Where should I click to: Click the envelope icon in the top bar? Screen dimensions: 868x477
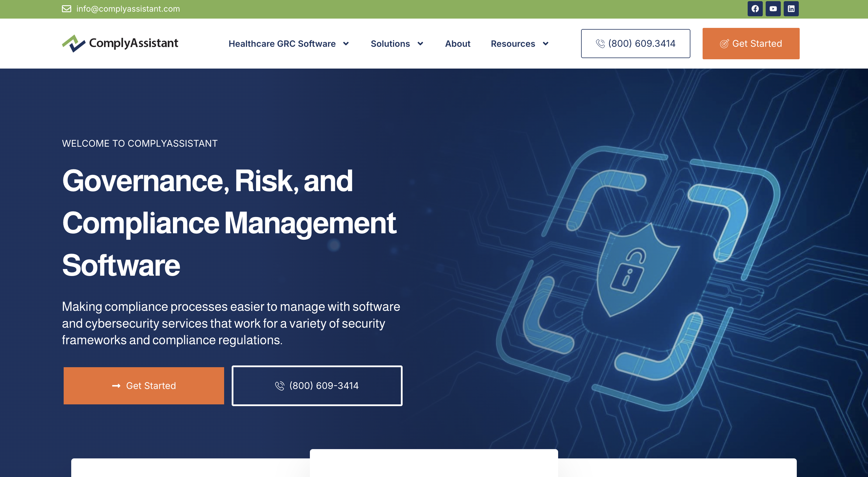(x=67, y=9)
